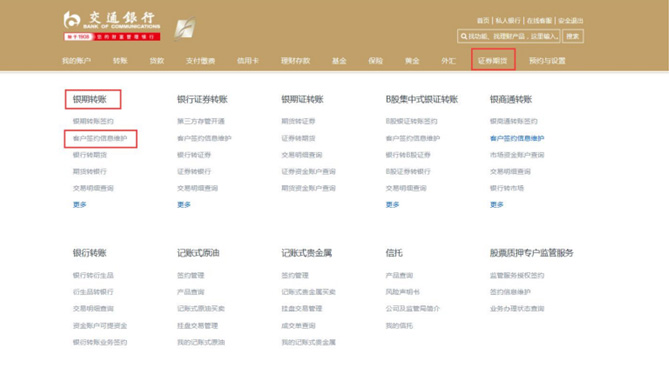
Task: Open the 理财存款 menu tab
Action: pos(295,61)
